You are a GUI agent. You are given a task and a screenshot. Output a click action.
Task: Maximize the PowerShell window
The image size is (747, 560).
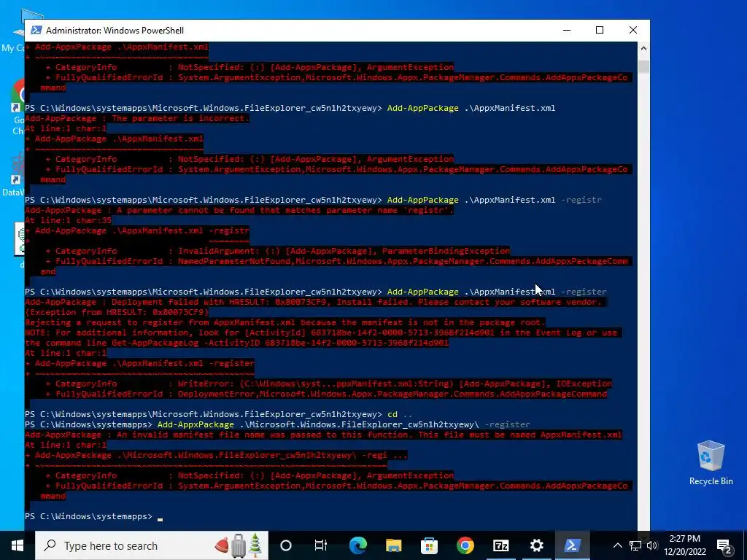[600, 30]
